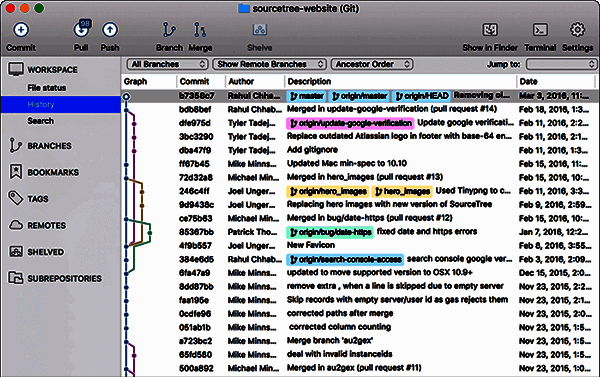Click the Bookmarks sidebar icon
The width and height of the screenshot is (600, 377).
click(16, 172)
